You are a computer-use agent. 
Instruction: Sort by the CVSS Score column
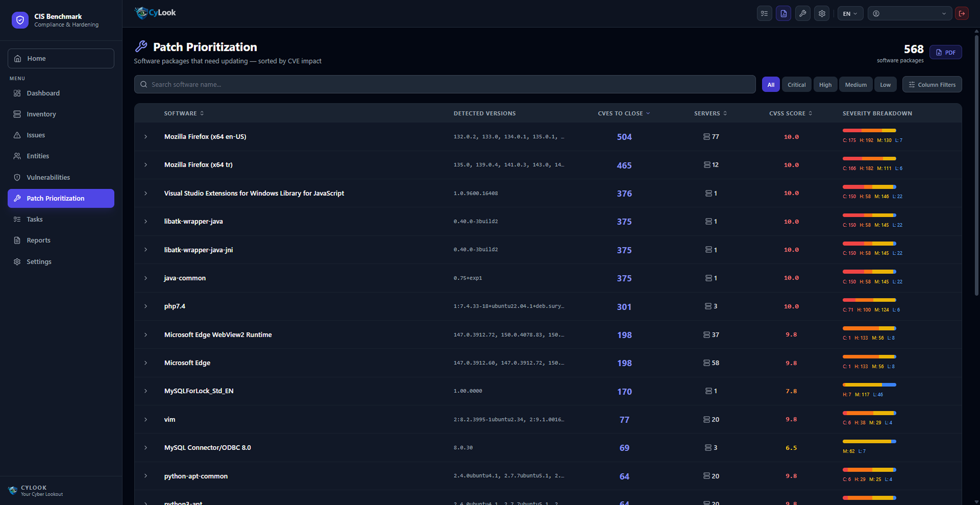click(x=791, y=113)
